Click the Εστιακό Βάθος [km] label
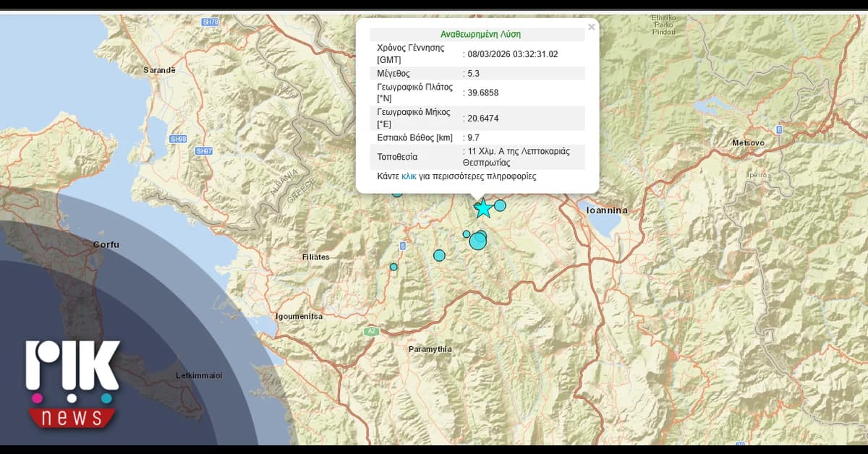Viewport: 868px width, 454px height. pos(415,137)
